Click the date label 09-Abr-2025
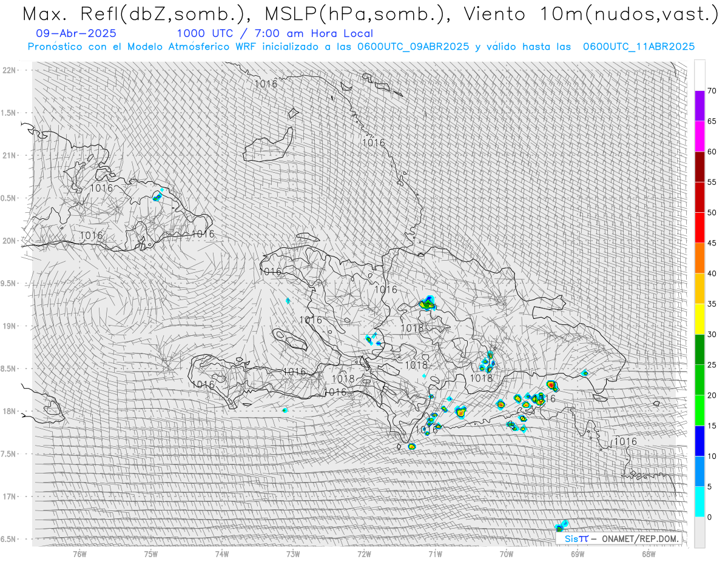 [76, 33]
